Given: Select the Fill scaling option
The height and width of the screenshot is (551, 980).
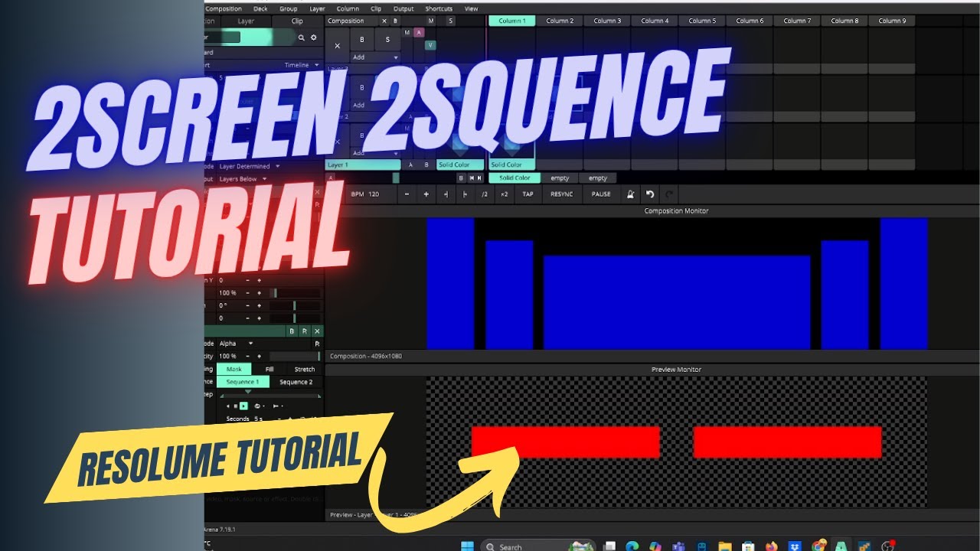Looking at the screenshot, I should click(269, 369).
